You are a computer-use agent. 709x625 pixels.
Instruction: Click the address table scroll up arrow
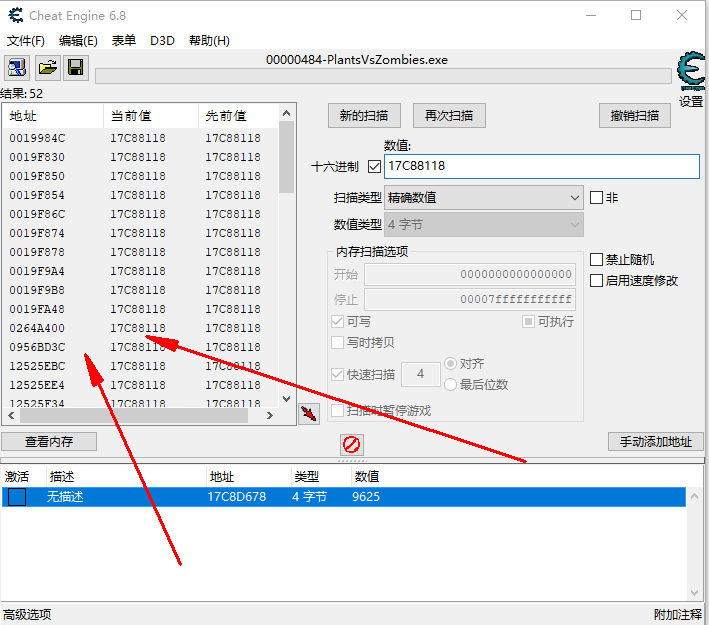[695, 496]
